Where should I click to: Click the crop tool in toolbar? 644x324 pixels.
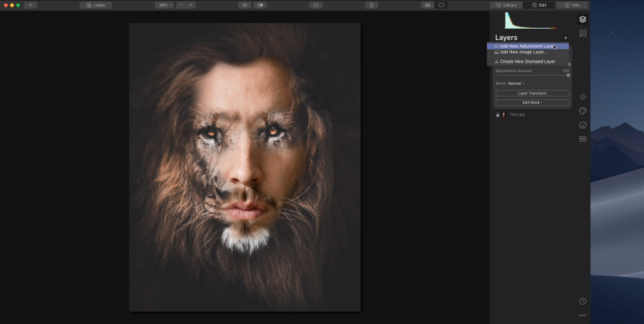[x=315, y=5]
